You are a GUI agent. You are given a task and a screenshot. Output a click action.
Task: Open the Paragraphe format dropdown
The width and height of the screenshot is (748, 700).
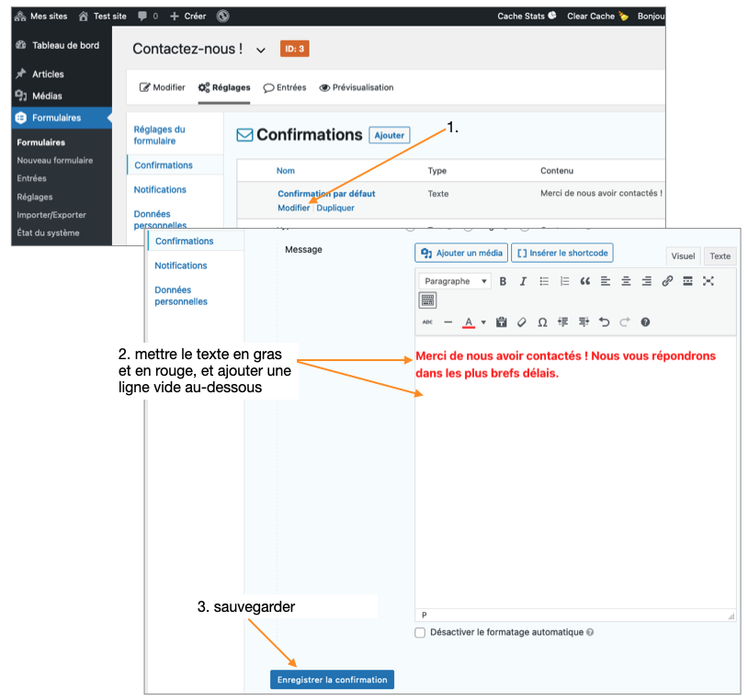454,281
